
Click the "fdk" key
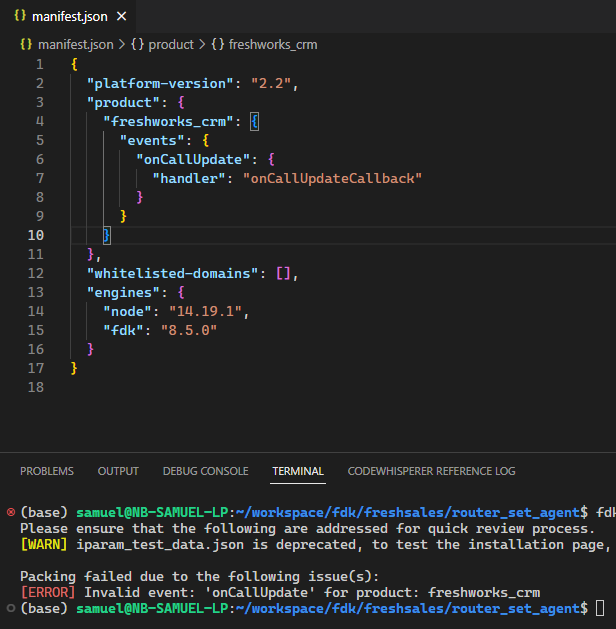coord(124,330)
